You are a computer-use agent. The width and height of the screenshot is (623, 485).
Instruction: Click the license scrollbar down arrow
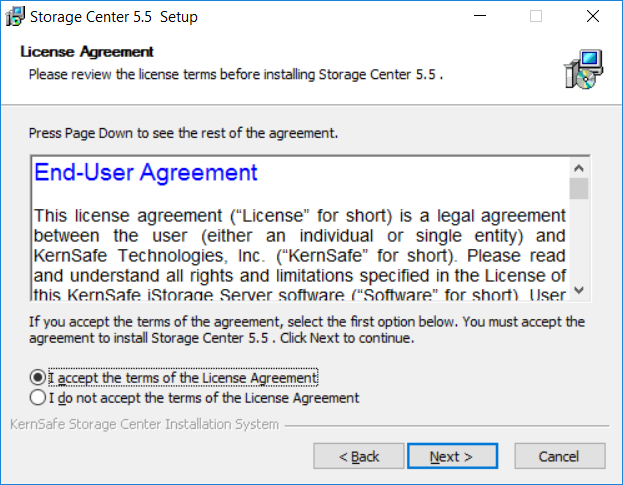579,290
